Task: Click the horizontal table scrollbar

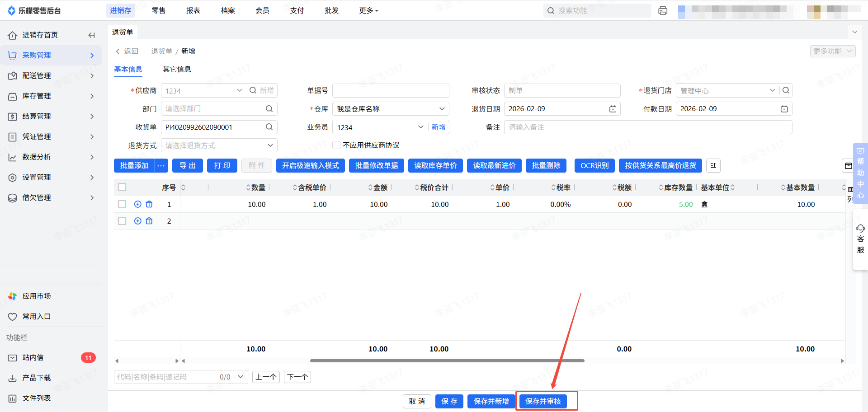Action: pos(447,360)
